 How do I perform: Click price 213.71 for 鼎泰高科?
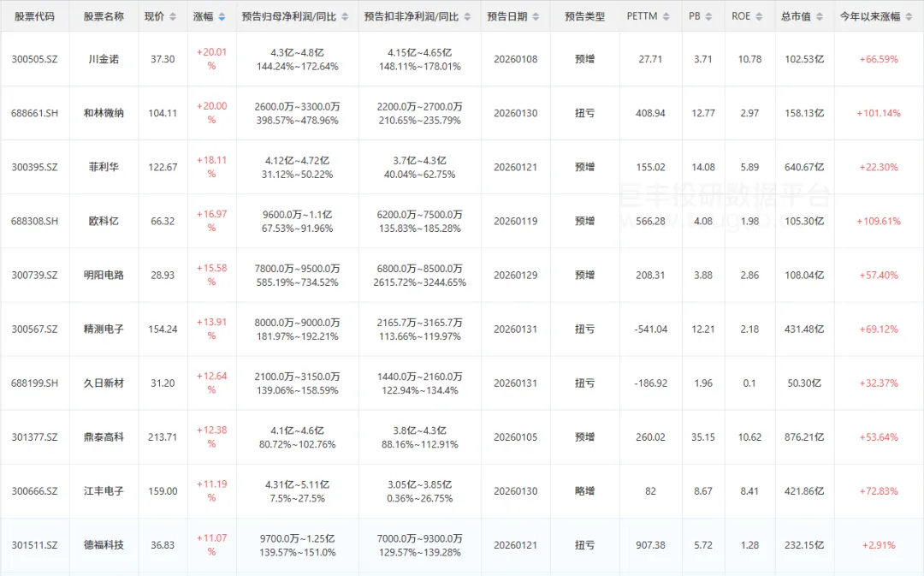[x=163, y=437]
